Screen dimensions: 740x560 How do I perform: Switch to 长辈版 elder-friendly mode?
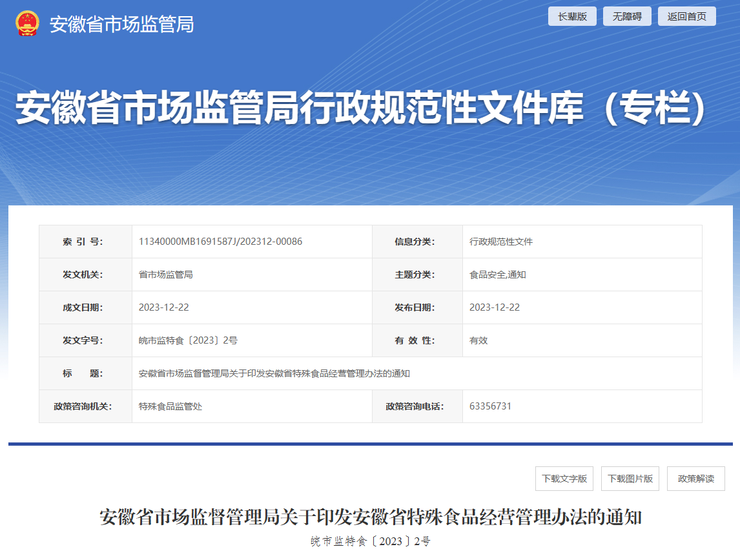(x=572, y=17)
